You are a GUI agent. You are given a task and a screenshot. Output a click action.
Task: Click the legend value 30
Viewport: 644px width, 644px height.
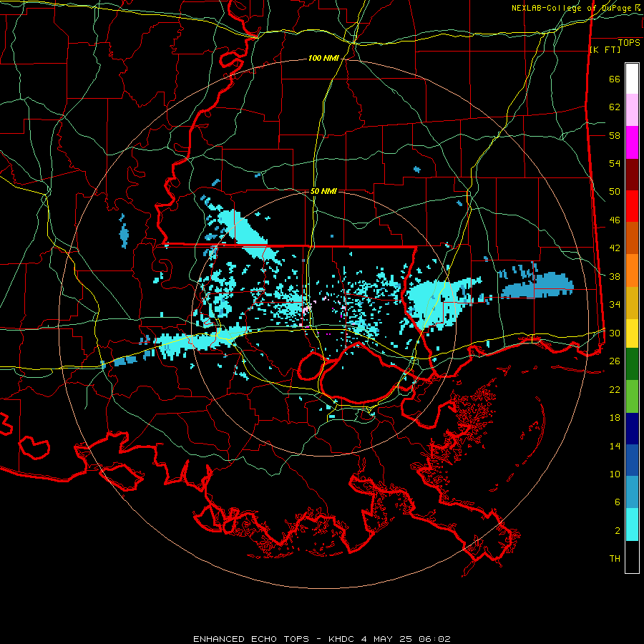[615, 333]
